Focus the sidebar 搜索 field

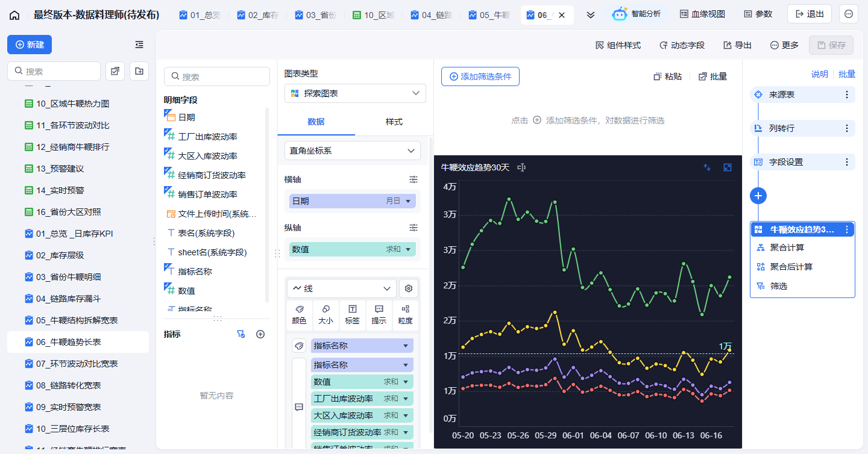tap(54, 71)
